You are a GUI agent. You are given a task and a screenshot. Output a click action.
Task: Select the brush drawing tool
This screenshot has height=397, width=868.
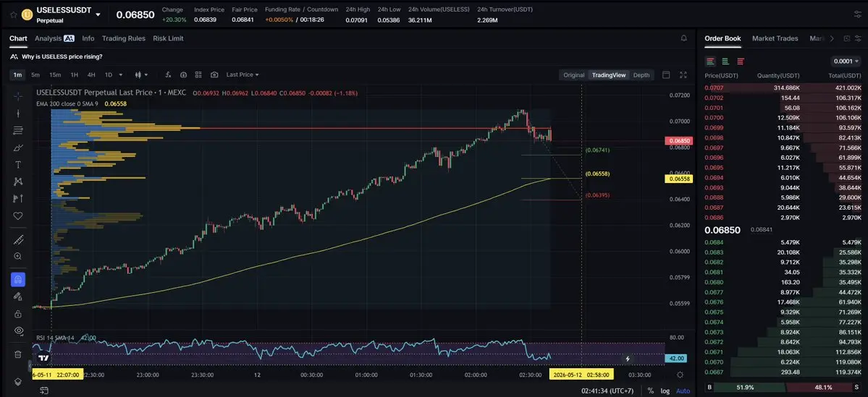[17, 148]
